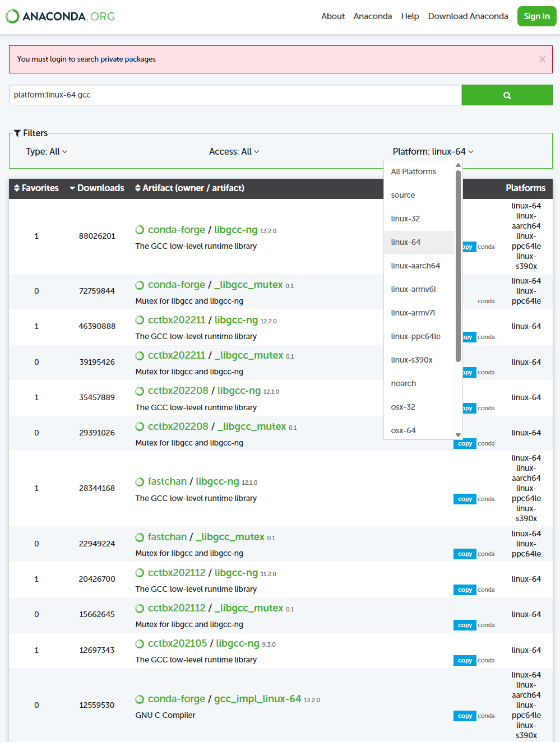Sort by Artifact (owner / artifact) column

coord(189,188)
